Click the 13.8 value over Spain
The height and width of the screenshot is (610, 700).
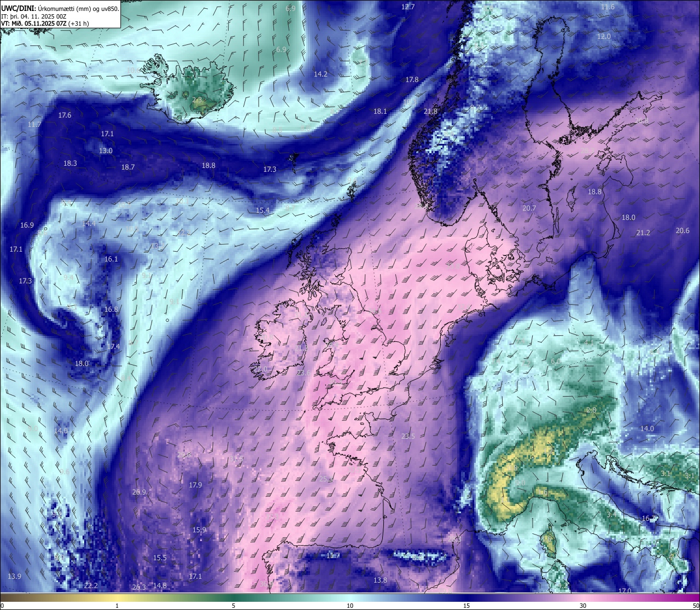click(x=380, y=580)
